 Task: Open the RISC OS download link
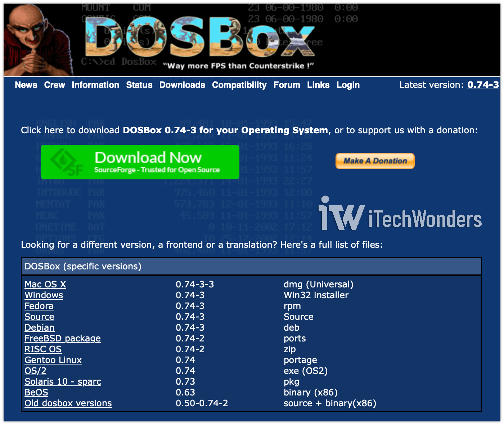[x=43, y=349]
